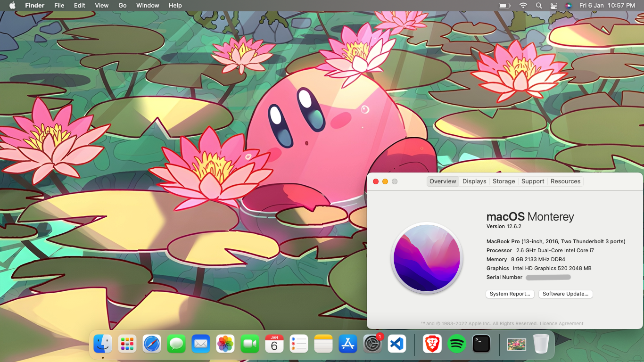
Task: Open the Licence Agreement link
Action: (561, 324)
